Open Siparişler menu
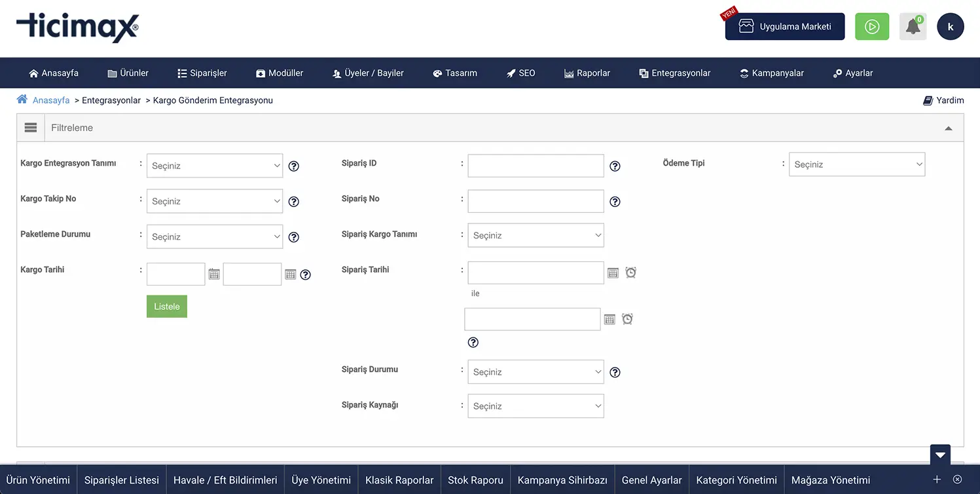Screen dimensions: 980x494 point(202,73)
